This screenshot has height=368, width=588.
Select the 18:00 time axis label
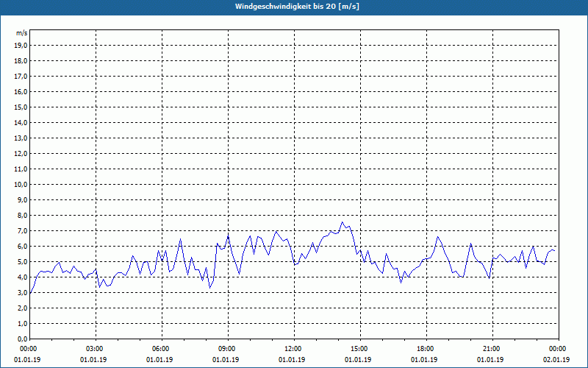[x=426, y=349]
